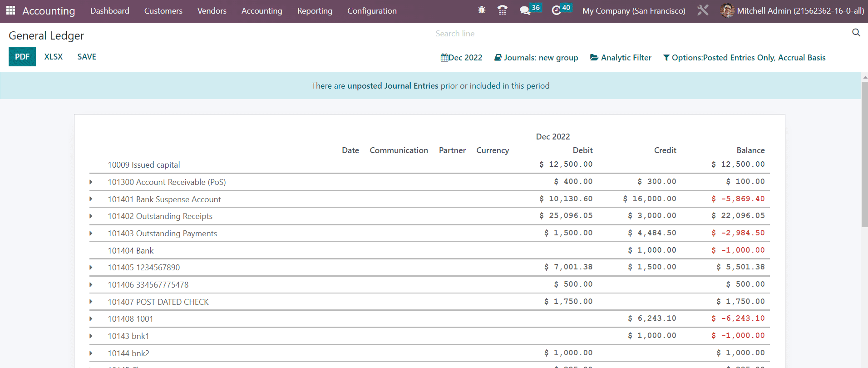
Task: Click the wrench and screwdriver tools icon
Action: pos(703,10)
